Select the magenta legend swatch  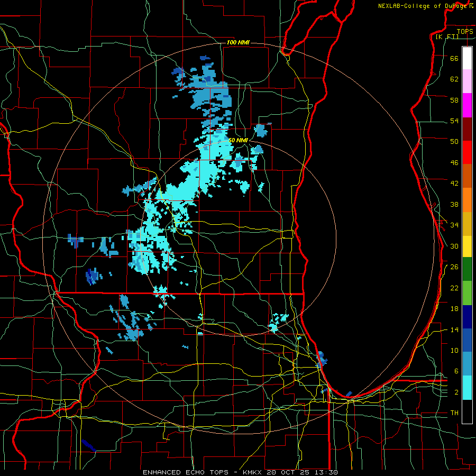click(x=467, y=105)
